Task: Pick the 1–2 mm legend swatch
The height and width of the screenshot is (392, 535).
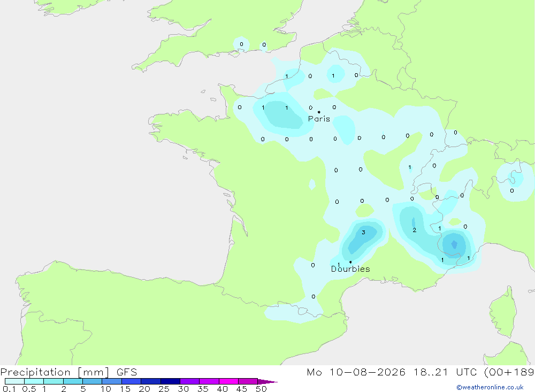Action: tap(53, 381)
